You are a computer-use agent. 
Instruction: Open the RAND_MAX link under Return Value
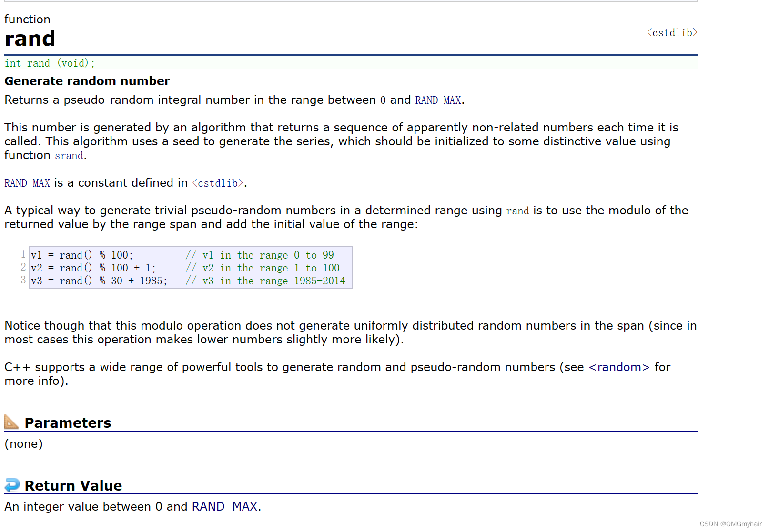tap(225, 507)
